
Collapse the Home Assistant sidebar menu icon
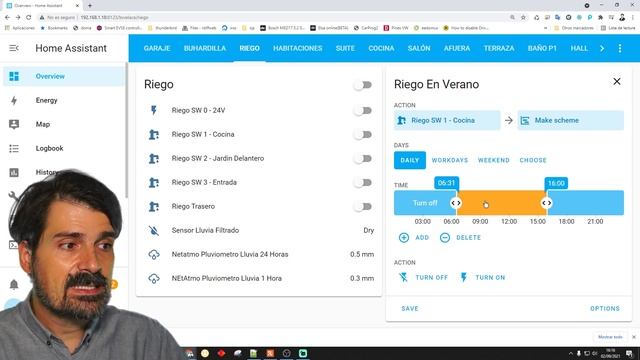(14, 48)
